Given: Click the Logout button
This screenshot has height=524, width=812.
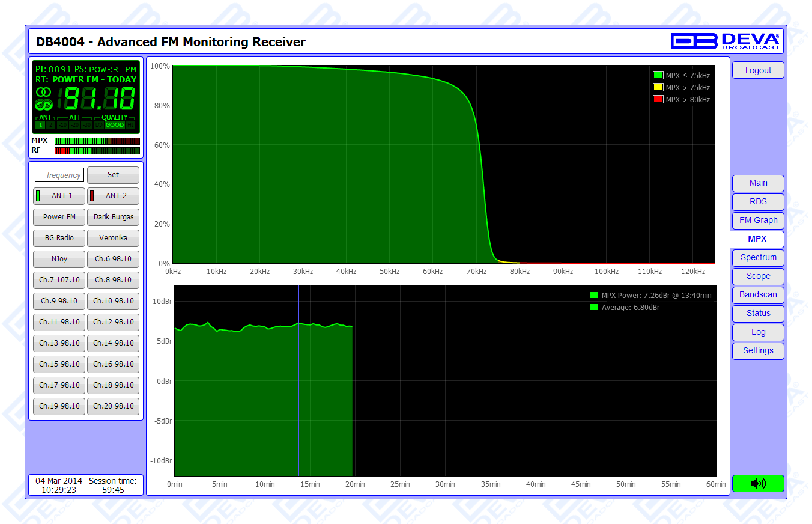Looking at the screenshot, I should (x=758, y=70).
